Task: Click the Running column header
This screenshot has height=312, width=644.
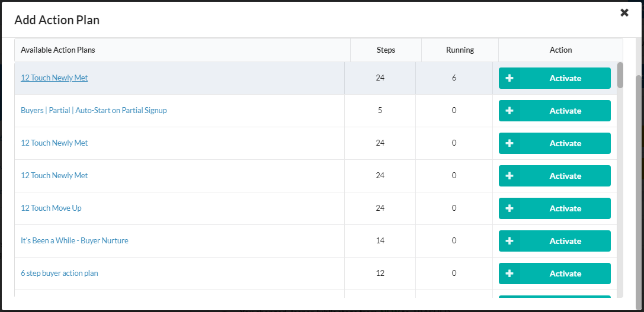Action: point(460,50)
